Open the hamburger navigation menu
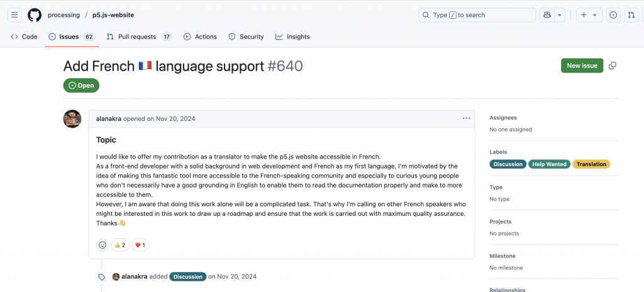This screenshot has width=644, height=292. pos(14,15)
